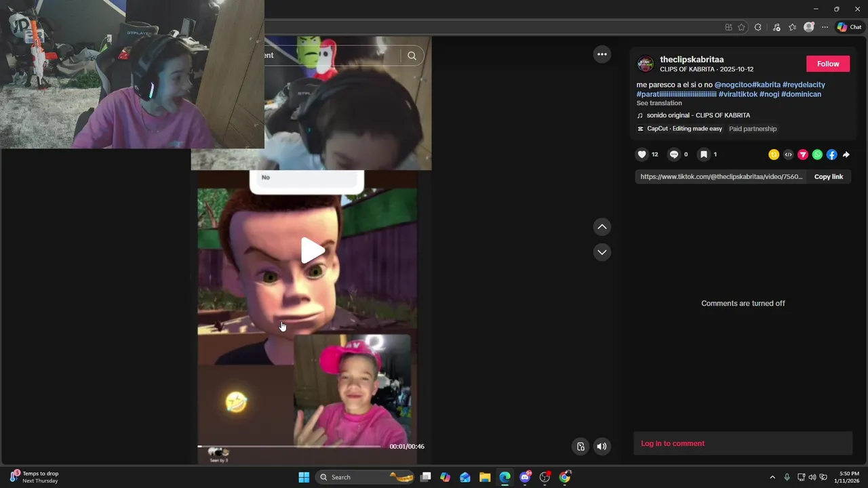The image size is (868, 488).
Task: Open Windows Start menu
Action: [x=304, y=477]
